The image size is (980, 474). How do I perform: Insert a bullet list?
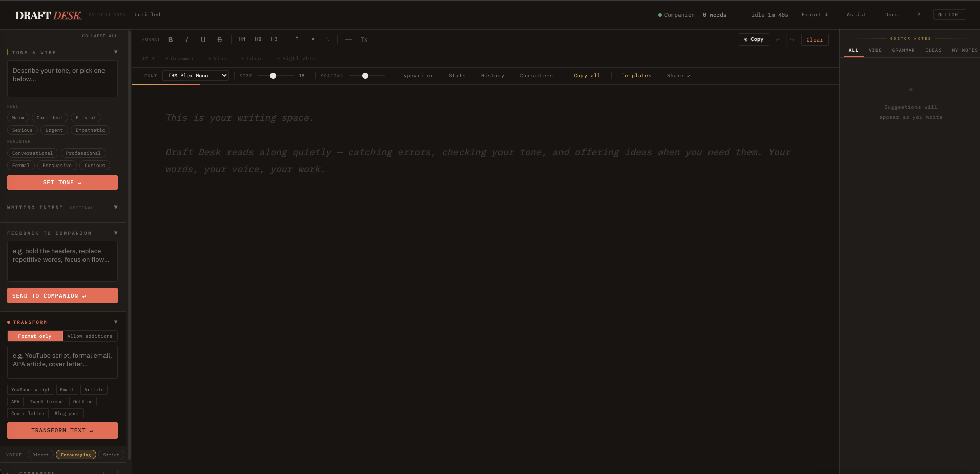[x=313, y=39]
